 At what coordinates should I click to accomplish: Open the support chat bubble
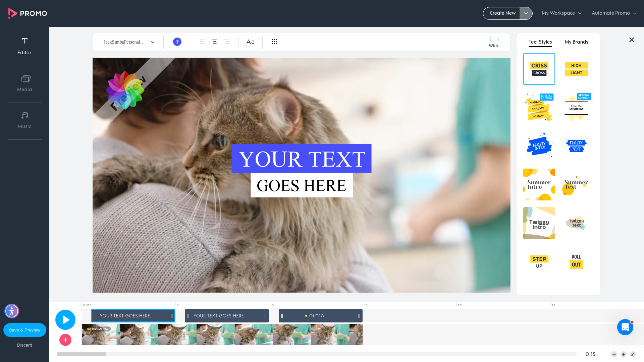tap(625, 327)
